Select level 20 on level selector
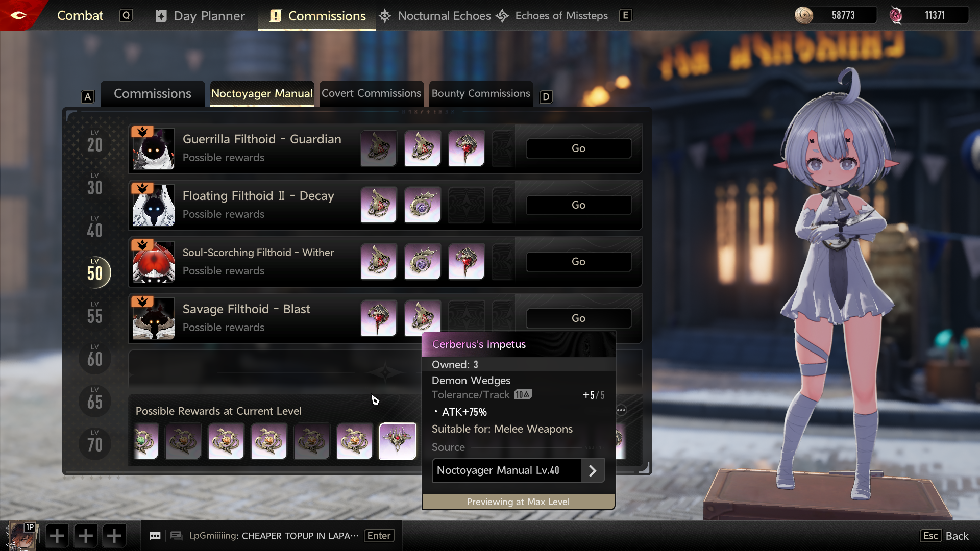This screenshot has width=980, height=551. point(95,143)
